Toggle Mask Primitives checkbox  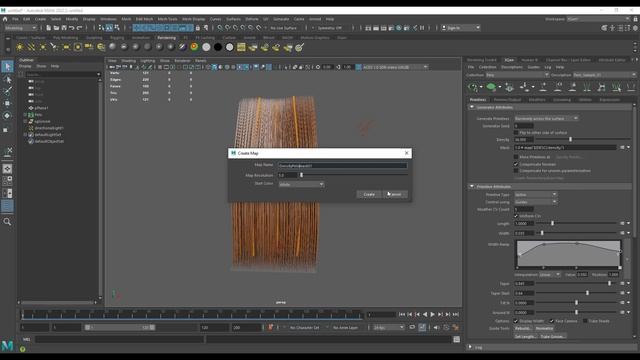tap(516, 157)
